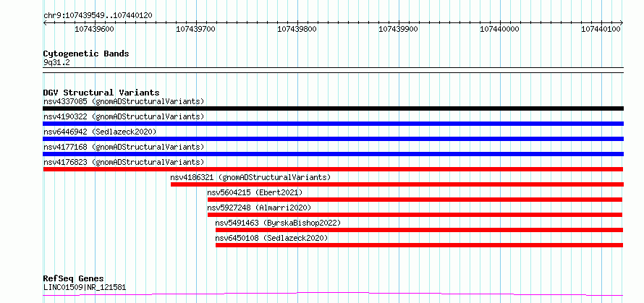Click the chr9:107439549..107440120 region label
The height and width of the screenshot is (303, 644).
(98, 16)
